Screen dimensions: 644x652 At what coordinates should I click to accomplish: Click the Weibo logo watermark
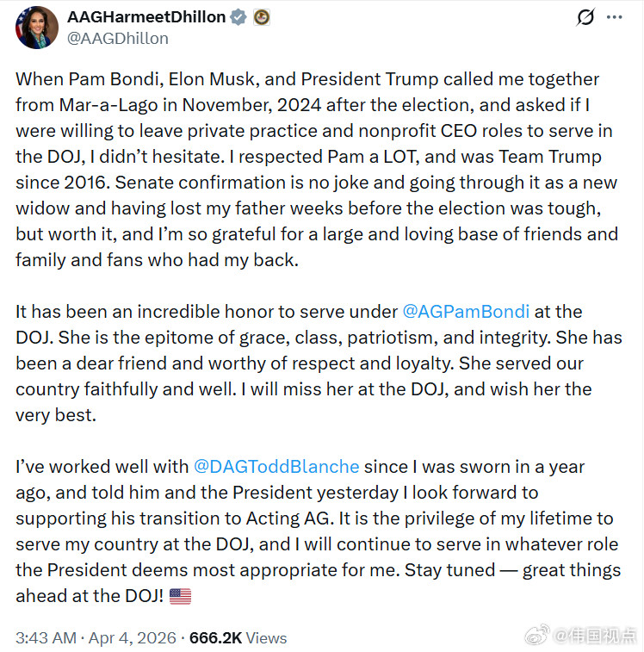pos(537,636)
